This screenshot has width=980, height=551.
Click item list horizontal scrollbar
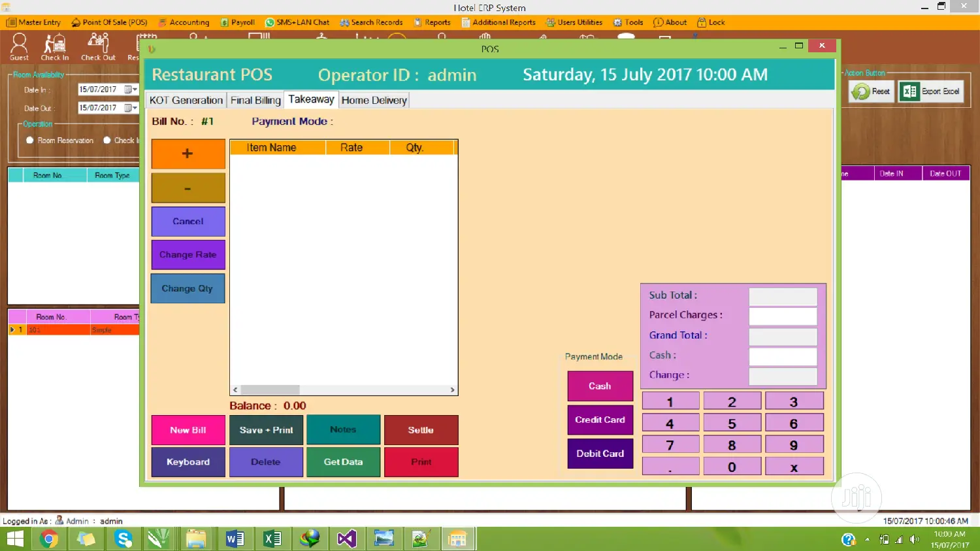pos(270,390)
